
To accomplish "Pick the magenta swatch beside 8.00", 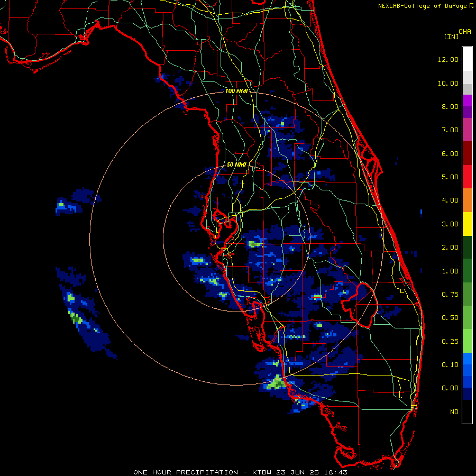I will pos(467,100).
